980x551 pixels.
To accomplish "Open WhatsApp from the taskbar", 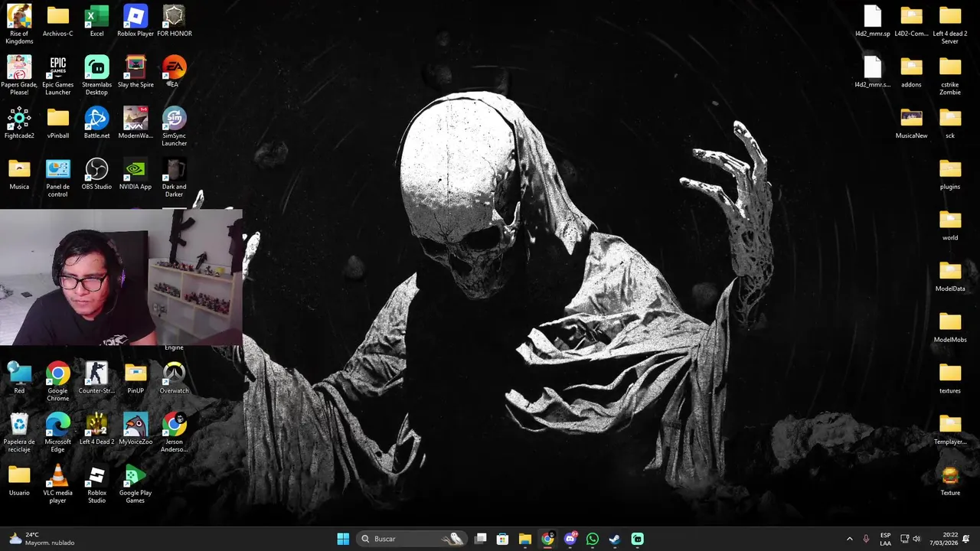I will pos(593,539).
